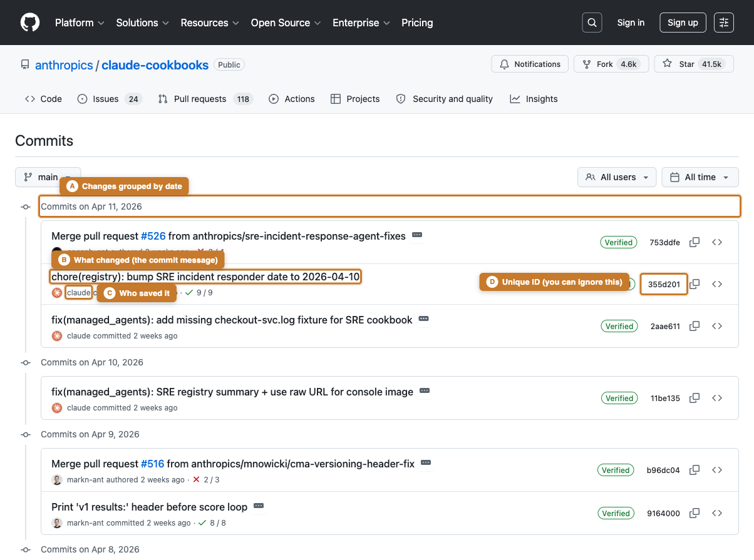Viewport: 754px width, 560px height.
Task: Open the search icon in the header
Action: (592, 23)
